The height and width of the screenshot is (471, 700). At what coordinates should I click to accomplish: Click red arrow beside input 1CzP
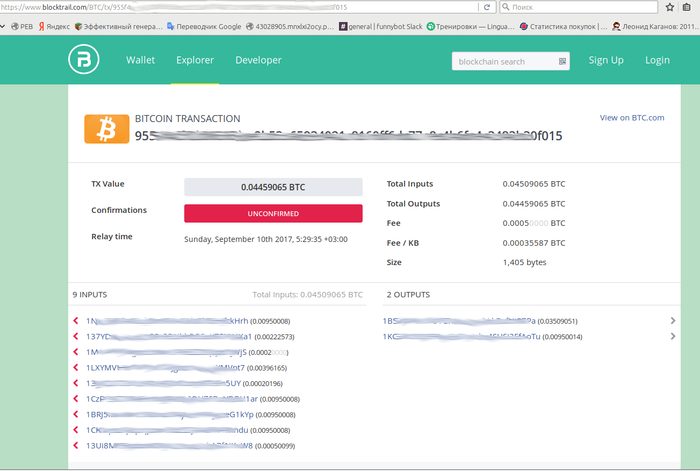76,399
